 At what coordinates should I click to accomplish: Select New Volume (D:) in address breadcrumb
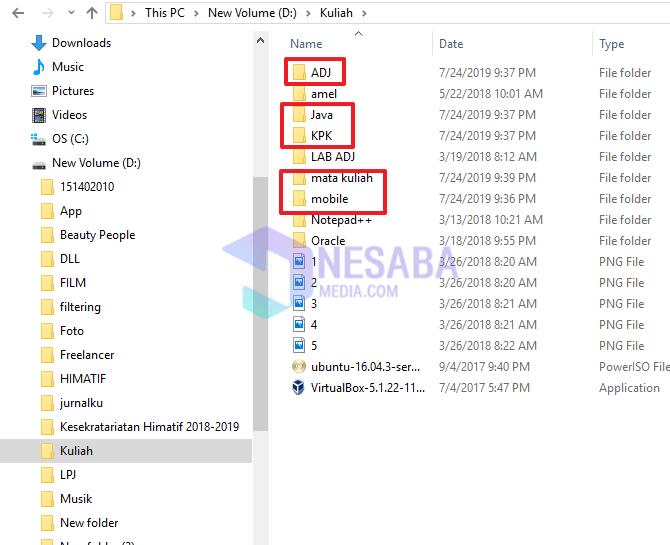coord(252,13)
